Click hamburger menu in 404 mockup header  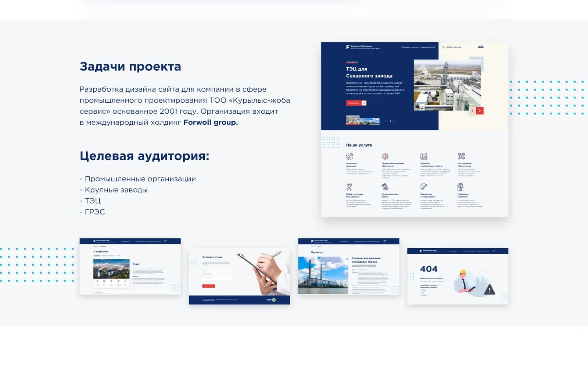point(494,251)
